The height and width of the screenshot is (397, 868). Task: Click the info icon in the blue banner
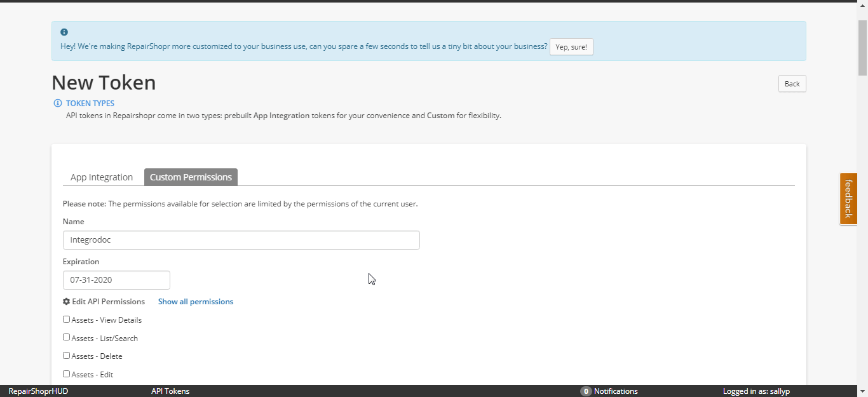tap(64, 32)
